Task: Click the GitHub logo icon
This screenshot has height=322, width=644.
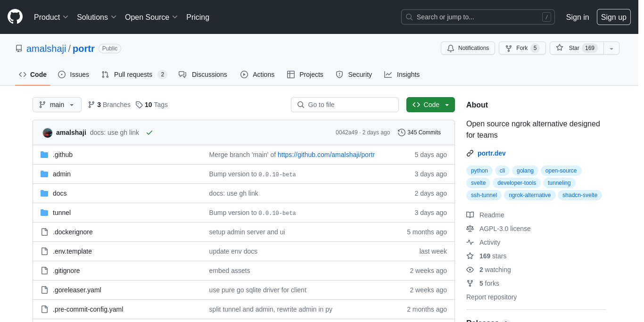Action: (15, 17)
